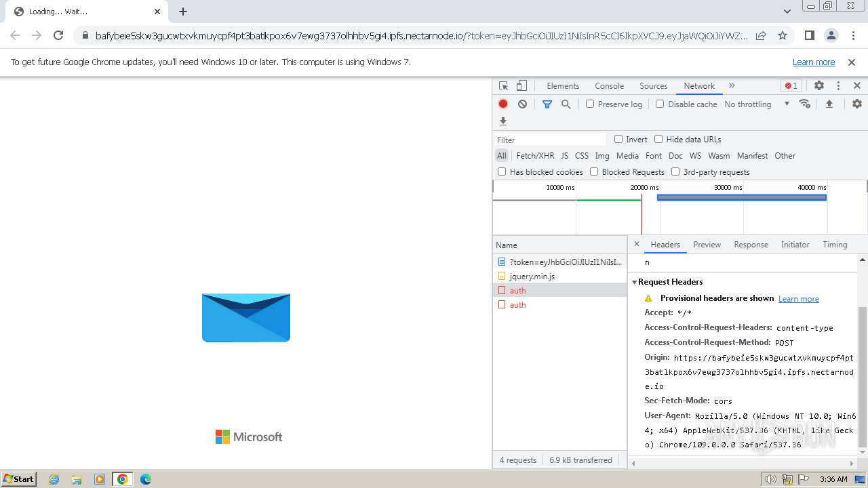The height and width of the screenshot is (488, 868).
Task: Select the last failed auth request
Action: tap(559, 304)
